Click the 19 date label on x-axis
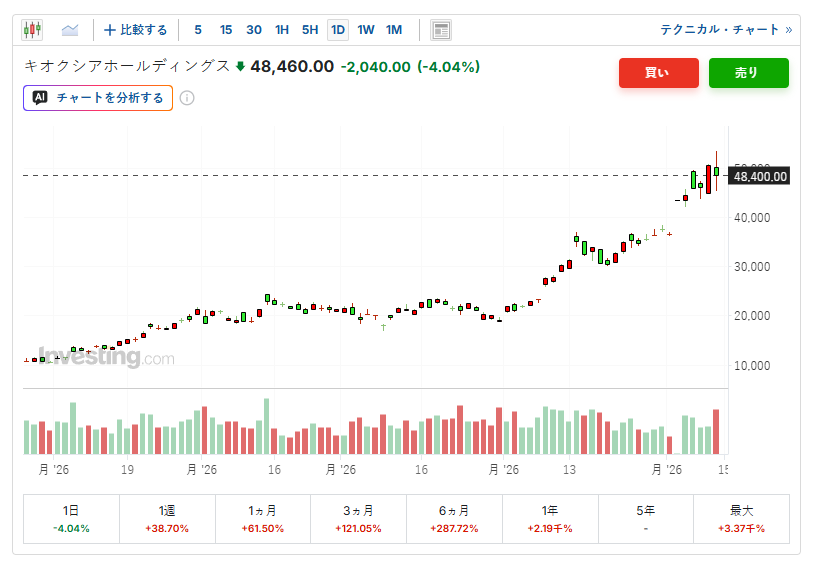Image resolution: width=813 pixels, height=568 pixels. (127, 469)
